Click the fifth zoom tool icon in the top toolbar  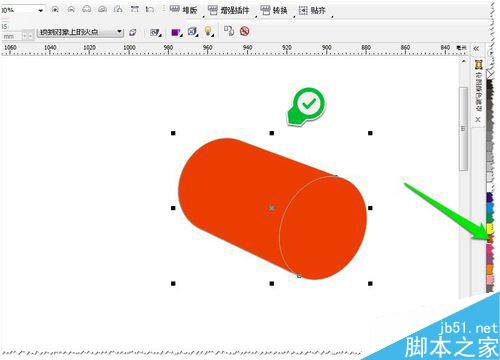click(118, 10)
